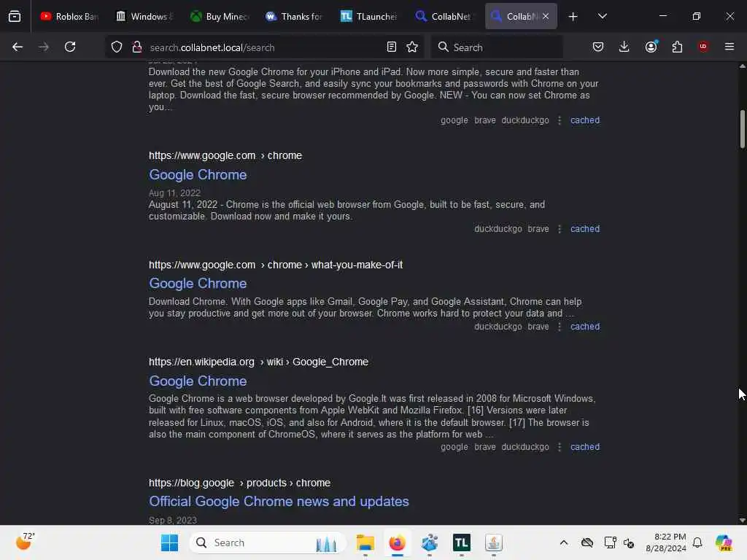The image size is (747, 560).
Task: Expand more options dots on Wikipedia result
Action: pos(560,447)
